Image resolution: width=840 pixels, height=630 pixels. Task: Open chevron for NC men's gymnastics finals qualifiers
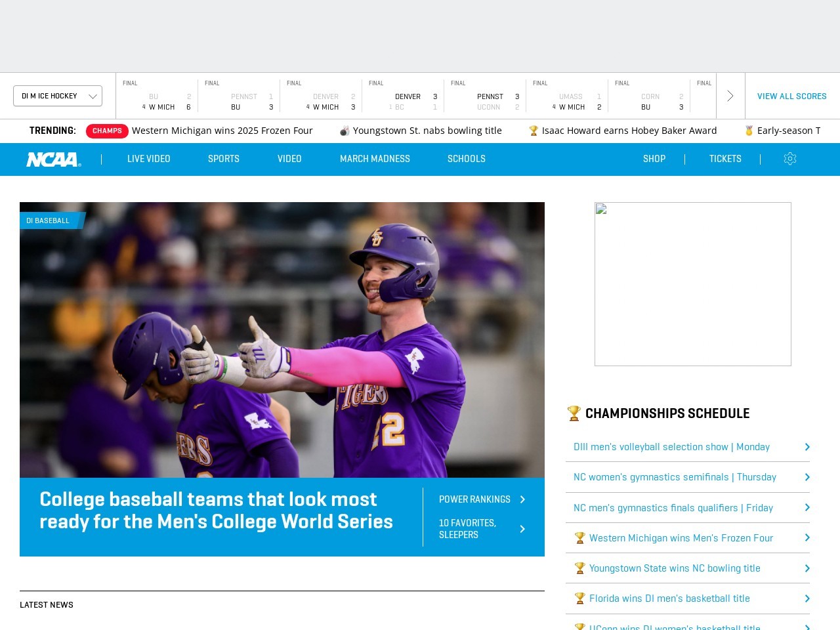tap(807, 507)
